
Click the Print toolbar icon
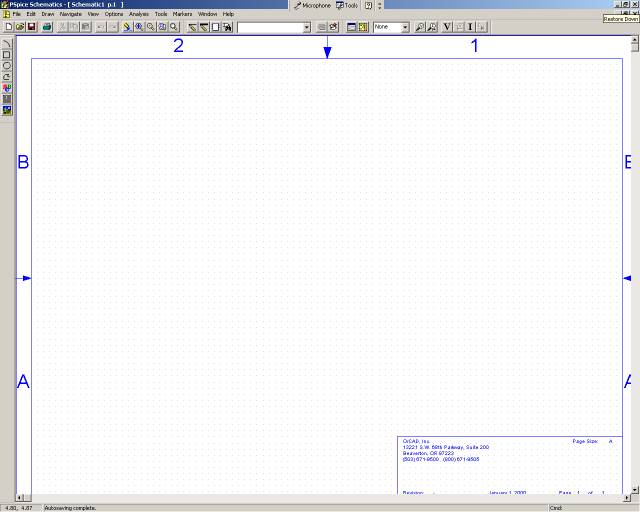47,27
